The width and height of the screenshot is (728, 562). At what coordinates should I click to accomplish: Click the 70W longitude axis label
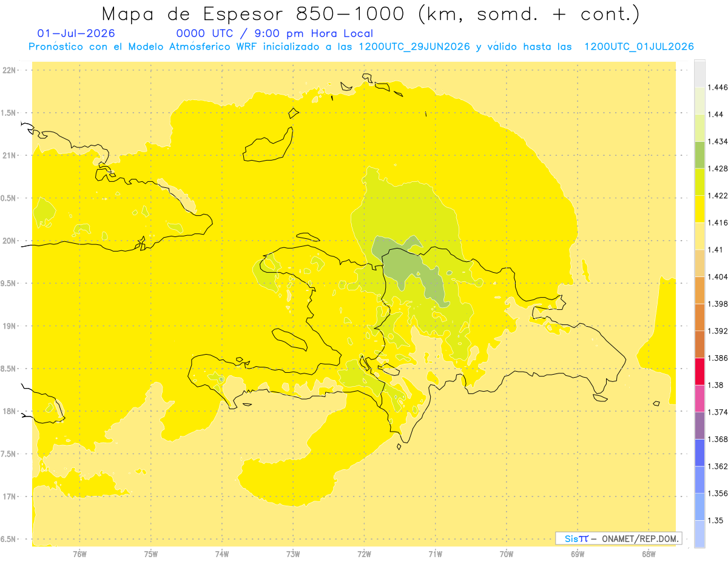(507, 554)
